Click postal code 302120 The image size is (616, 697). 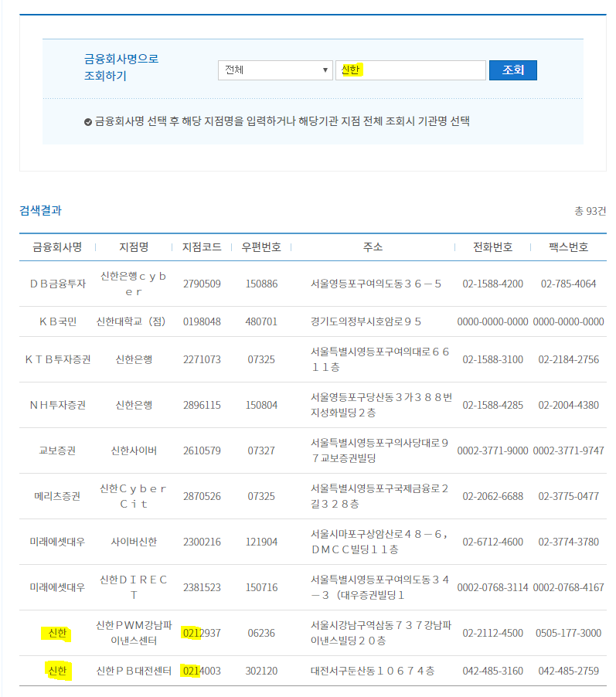[261, 671]
